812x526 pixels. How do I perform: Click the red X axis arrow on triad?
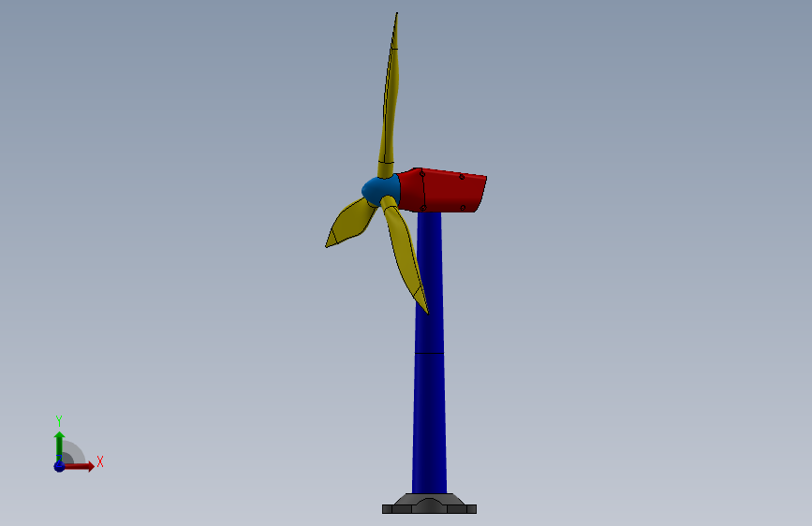tap(79, 466)
